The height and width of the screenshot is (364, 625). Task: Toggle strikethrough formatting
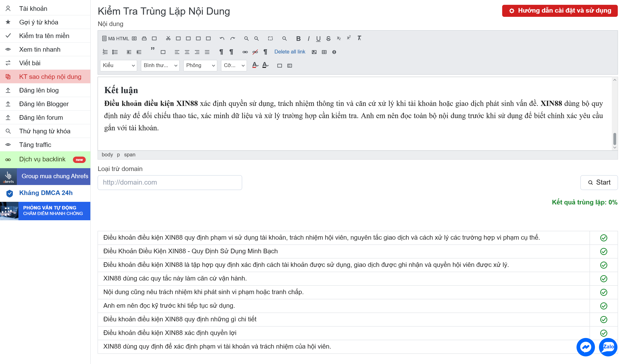328,38
